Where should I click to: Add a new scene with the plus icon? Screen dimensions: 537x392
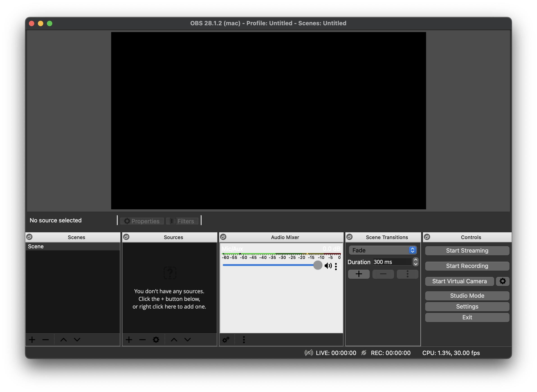(x=32, y=339)
